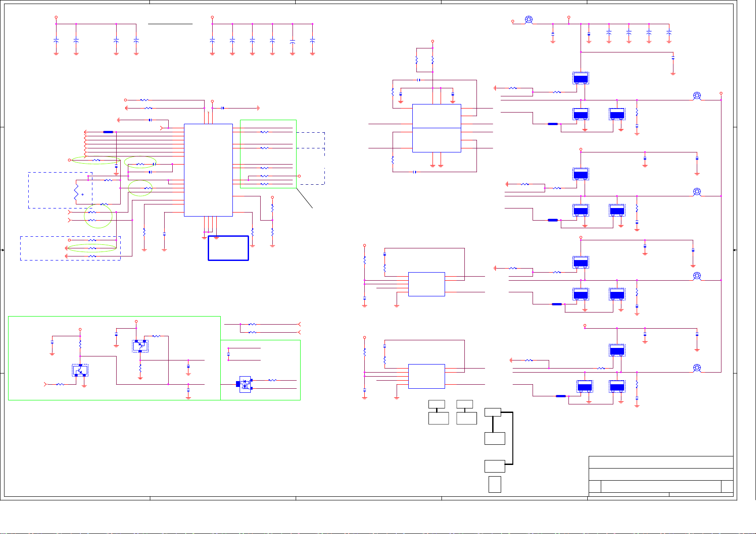756x534 pixels.
Task: Click the optocoupler symbol in the lower green-bordered box
Action: [245, 384]
